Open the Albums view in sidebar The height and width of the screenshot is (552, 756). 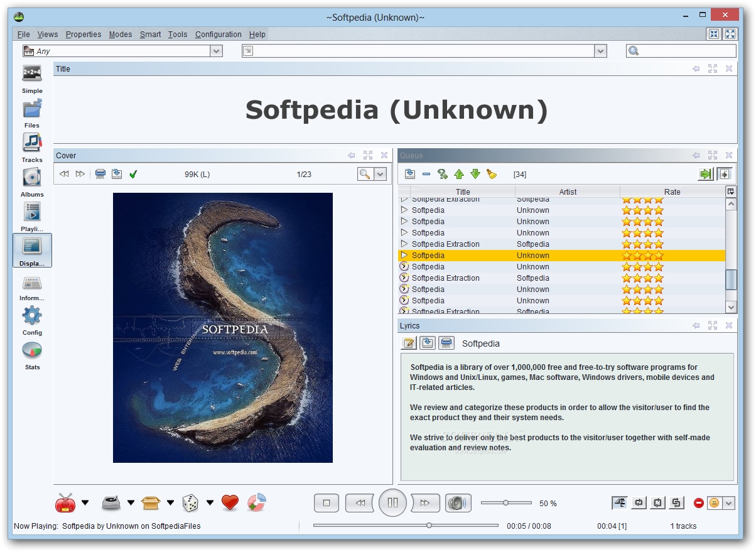(x=32, y=182)
